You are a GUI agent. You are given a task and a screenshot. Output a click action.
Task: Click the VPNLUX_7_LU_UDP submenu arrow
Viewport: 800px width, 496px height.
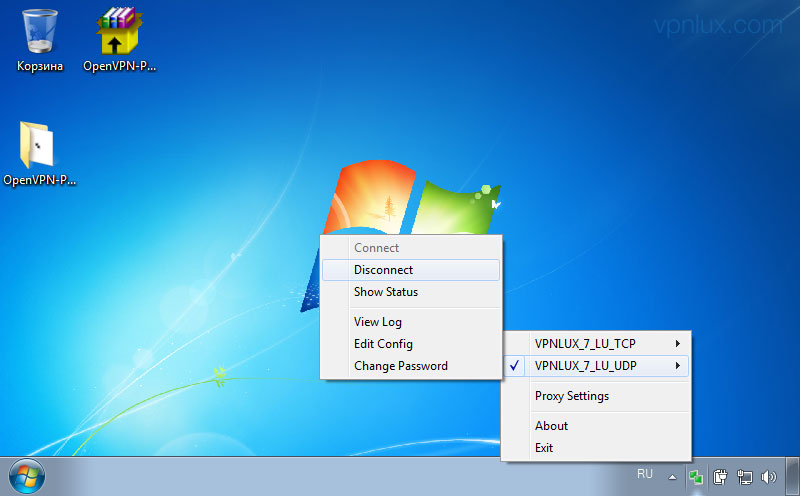[x=678, y=366]
